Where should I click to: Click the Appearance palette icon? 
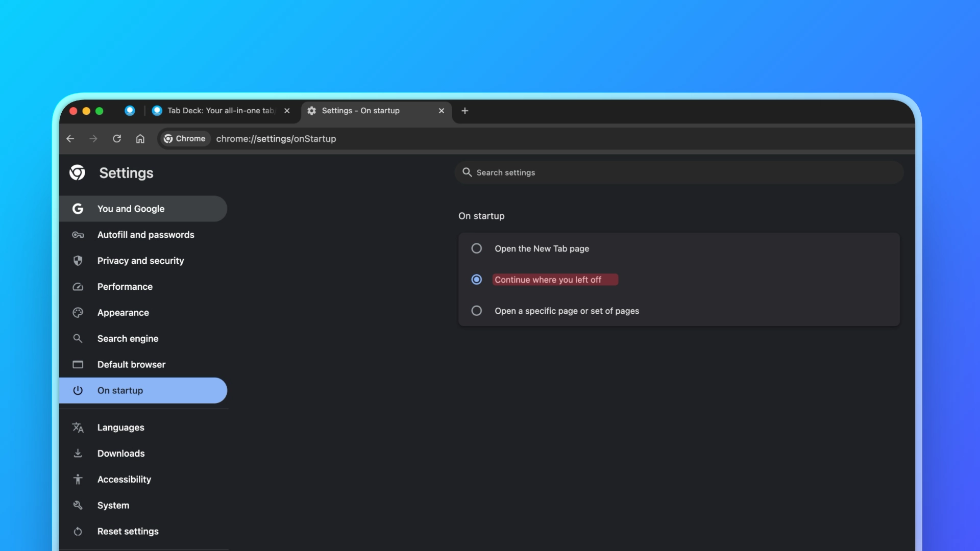(x=78, y=313)
